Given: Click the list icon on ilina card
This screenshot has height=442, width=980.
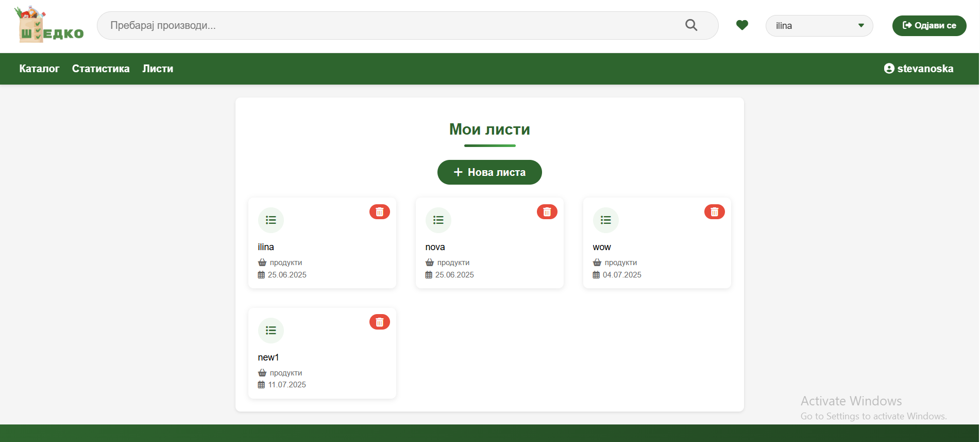Looking at the screenshot, I should tap(271, 220).
